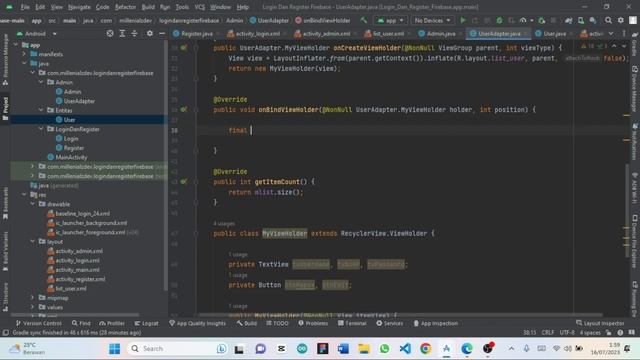This screenshot has width=640, height=360.
Task: Toggle the Structure side panel
Action: 5,297
